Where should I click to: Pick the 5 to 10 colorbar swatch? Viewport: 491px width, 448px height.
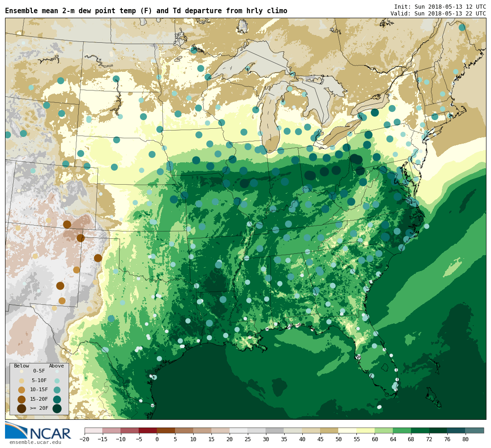pyautogui.click(x=185, y=430)
